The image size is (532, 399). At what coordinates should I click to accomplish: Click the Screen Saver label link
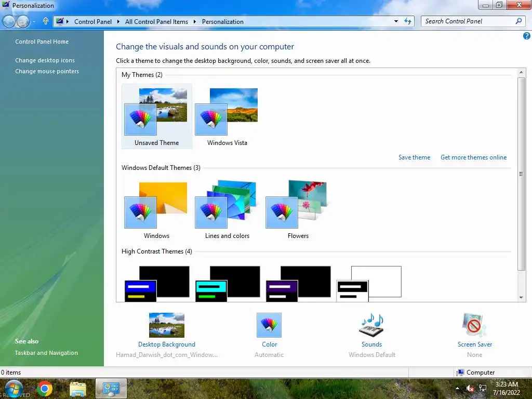click(x=475, y=344)
